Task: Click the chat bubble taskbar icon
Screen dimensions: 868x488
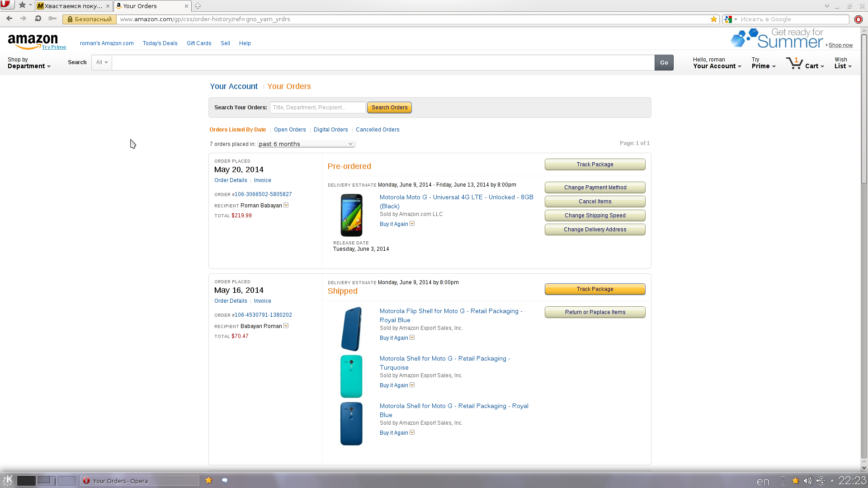Action: 224,480
